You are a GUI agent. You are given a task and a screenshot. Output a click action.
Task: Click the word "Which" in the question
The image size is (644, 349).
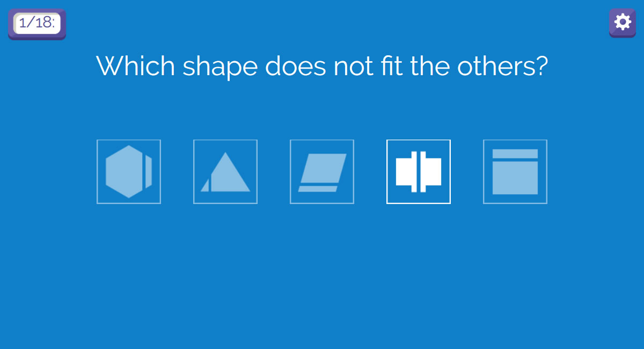(136, 66)
